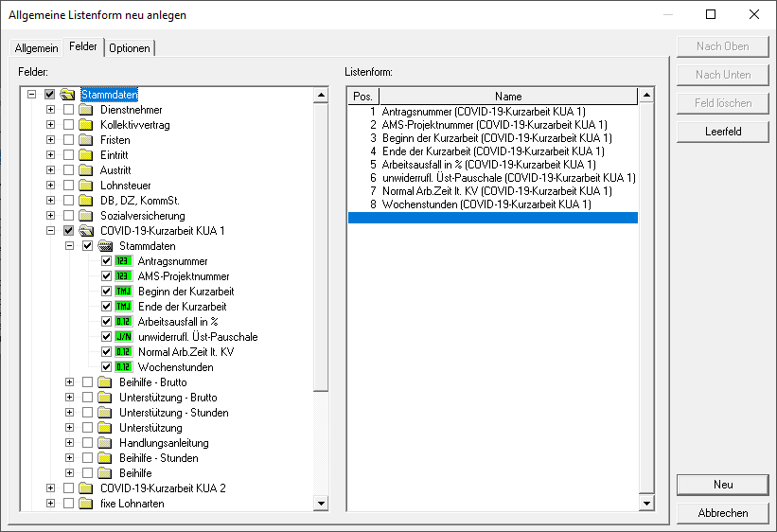Switch to the Allgemein tab
The height and width of the screenshot is (532, 777).
35,48
